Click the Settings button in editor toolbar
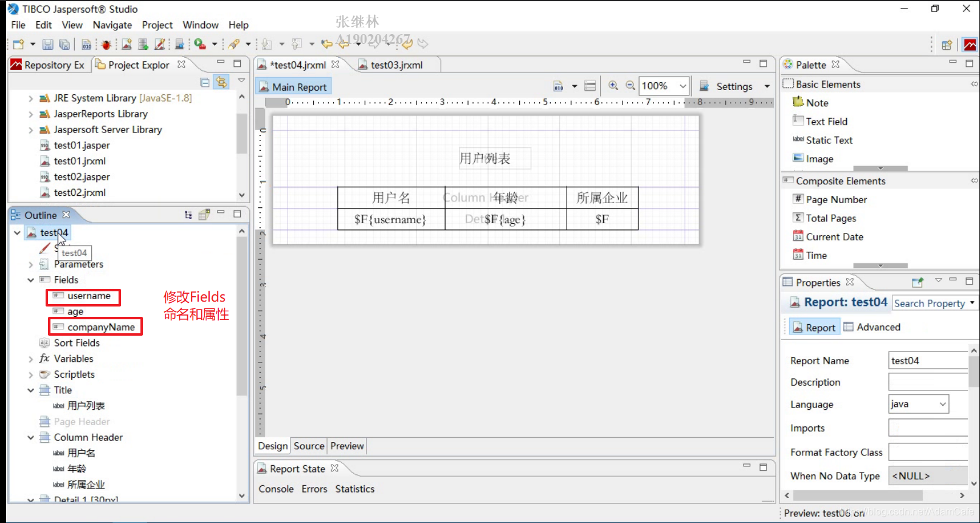980x523 pixels. tap(727, 86)
